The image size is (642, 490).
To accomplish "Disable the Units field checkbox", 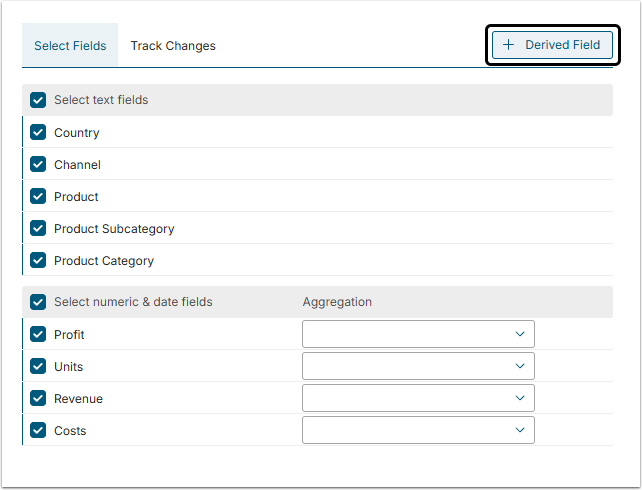I will point(39,367).
